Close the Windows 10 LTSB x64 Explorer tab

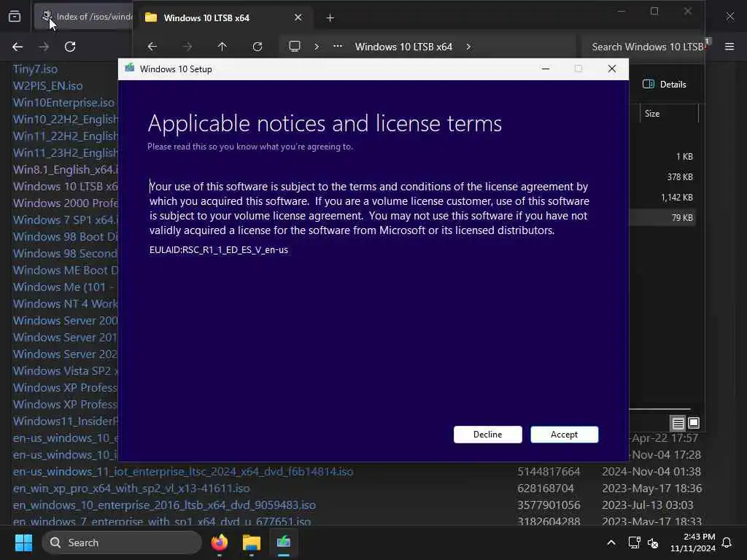[298, 17]
